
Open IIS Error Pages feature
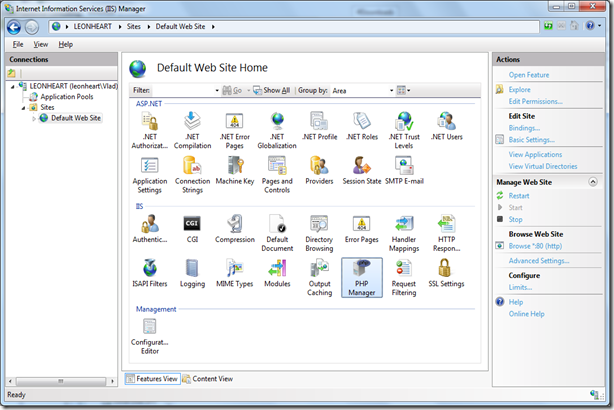coord(362,229)
